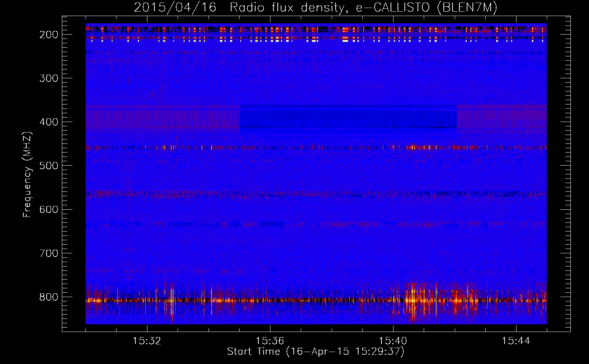Click the 15:36 time tick label
Viewport: 589px width, 364px height.
point(270,341)
